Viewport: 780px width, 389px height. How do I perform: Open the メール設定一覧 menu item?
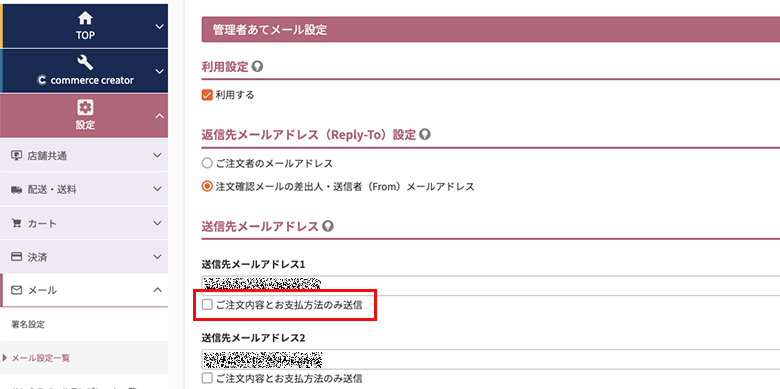(41, 358)
